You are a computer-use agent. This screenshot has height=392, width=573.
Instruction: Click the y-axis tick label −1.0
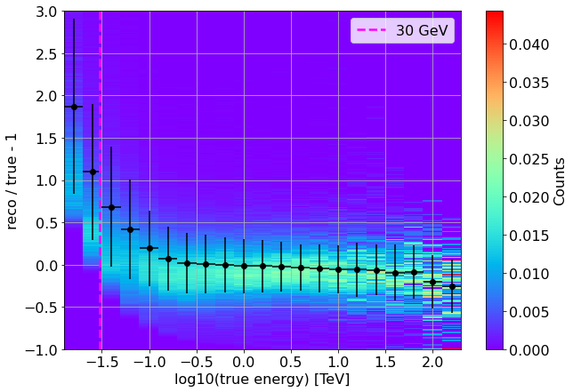41,350
